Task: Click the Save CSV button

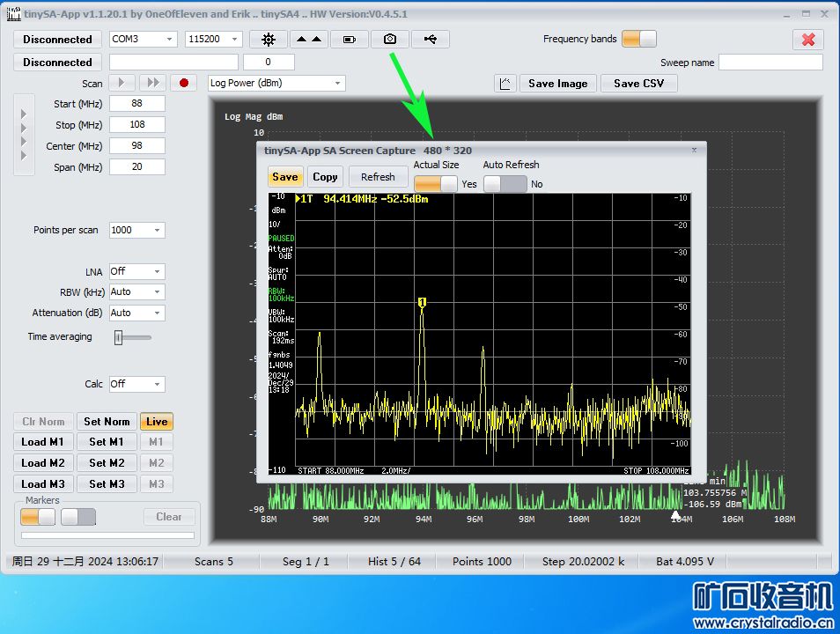Action: click(x=638, y=83)
